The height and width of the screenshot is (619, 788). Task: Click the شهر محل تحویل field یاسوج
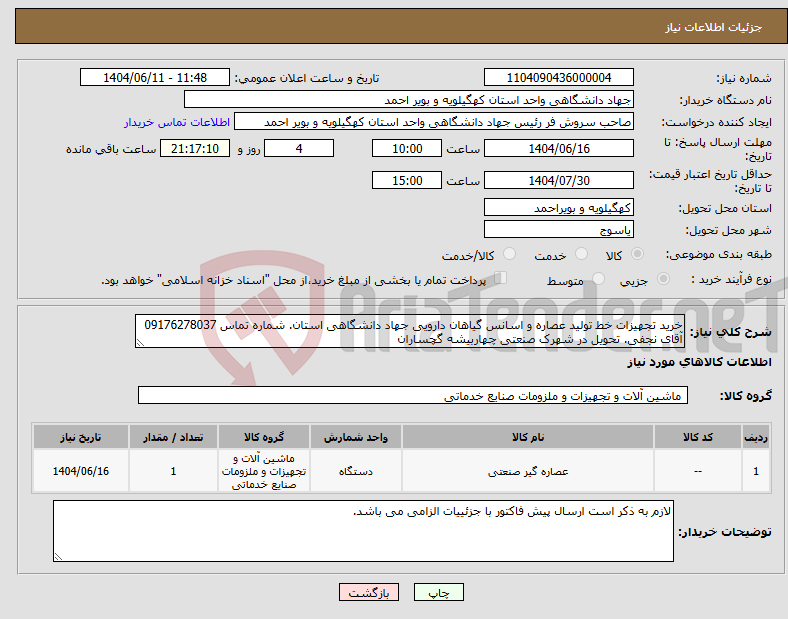tap(558, 229)
